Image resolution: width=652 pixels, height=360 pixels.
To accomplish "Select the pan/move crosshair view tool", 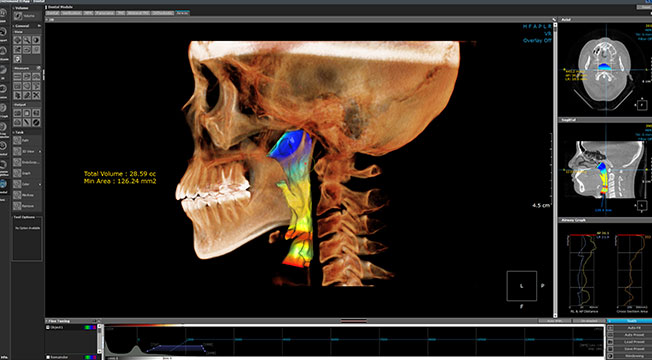I will click(17, 40).
